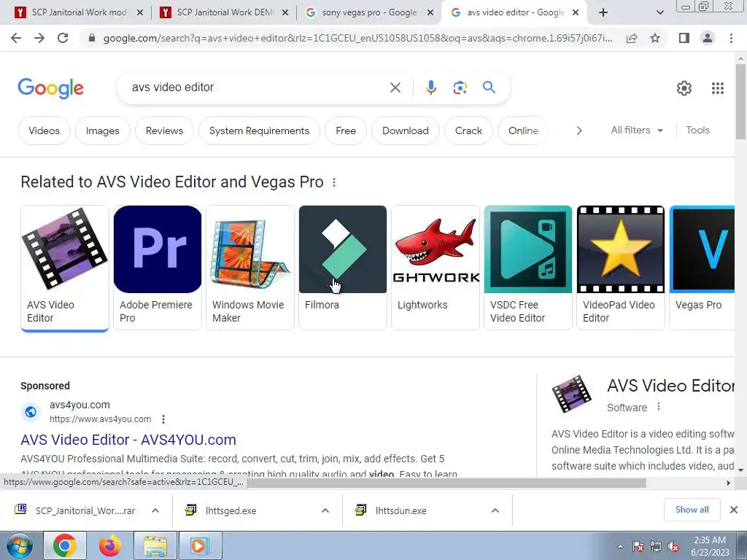Expand options for lhttsged.exe download
Viewport: 747px width, 560px height.
click(325, 510)
